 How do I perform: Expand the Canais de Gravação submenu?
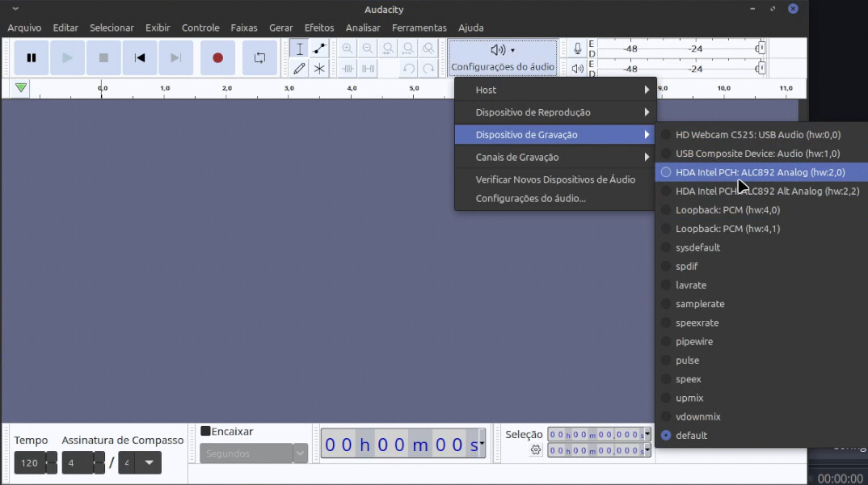coord(554,157)
